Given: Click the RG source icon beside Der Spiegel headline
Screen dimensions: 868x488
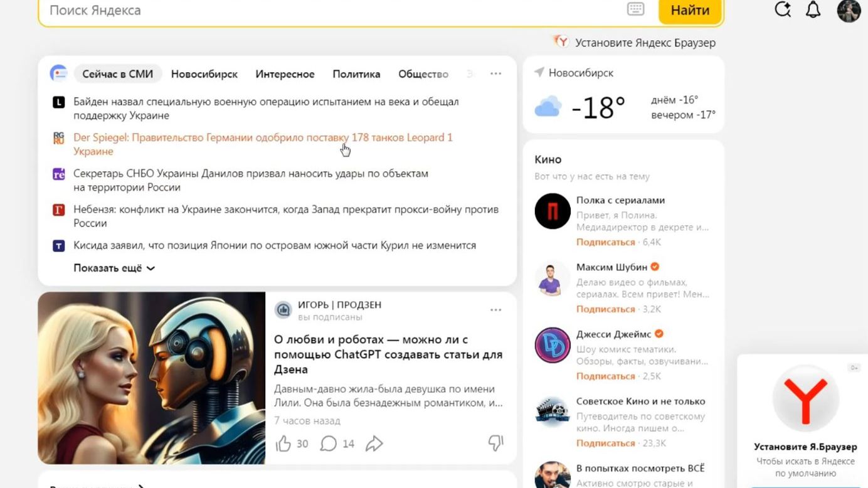Looking at the screenshot, I should pyautogui.click(x=58, y=138).
